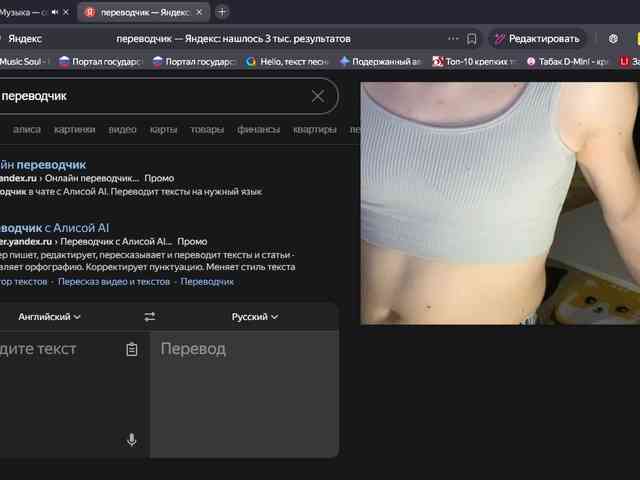Image resolution: width=640 pixels, height=480 pixels.
Task: Open the Пересказ видео и текстов link
Action: click(x=113, y=282)
